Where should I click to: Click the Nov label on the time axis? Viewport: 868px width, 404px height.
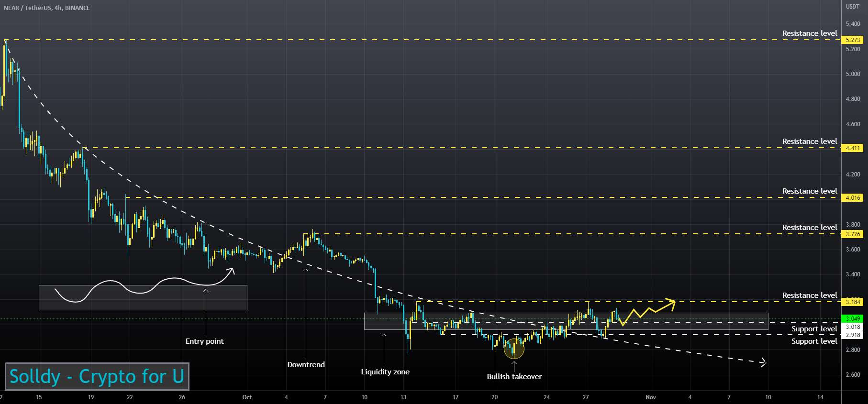coord(651,397)
